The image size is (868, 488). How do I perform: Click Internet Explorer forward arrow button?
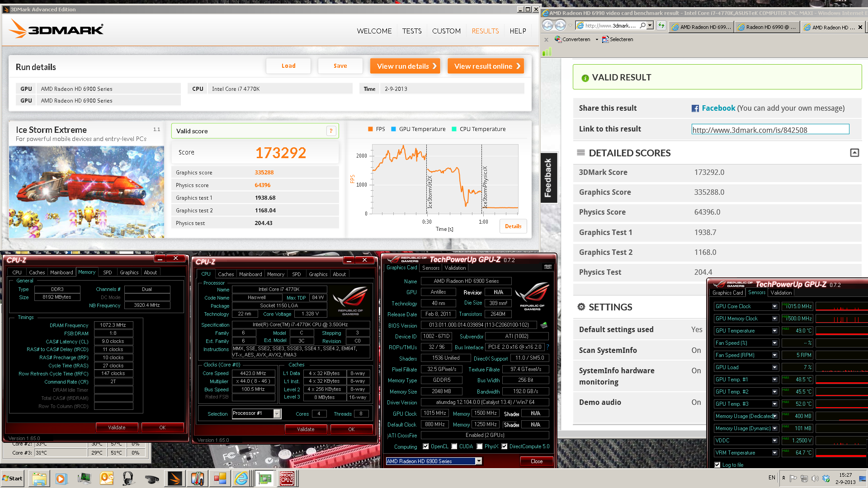[x=560, y=25]
